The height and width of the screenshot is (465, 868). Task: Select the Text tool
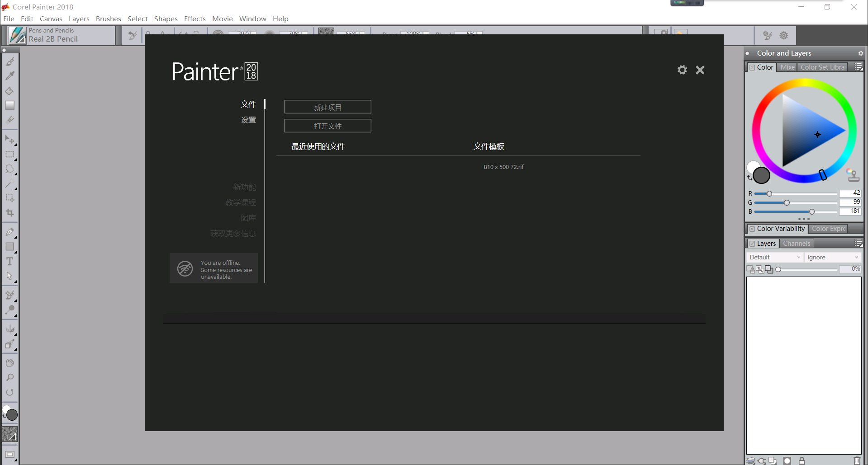9,261
